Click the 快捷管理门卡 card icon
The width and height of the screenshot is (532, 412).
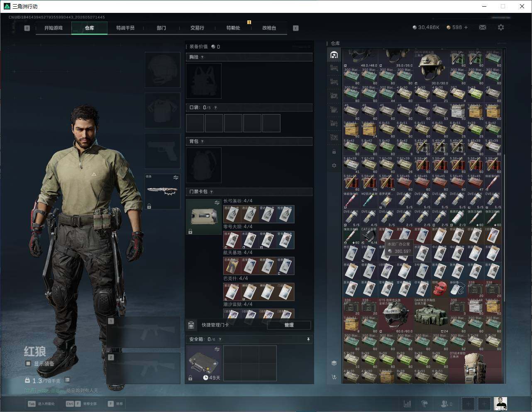pos(191,325)
